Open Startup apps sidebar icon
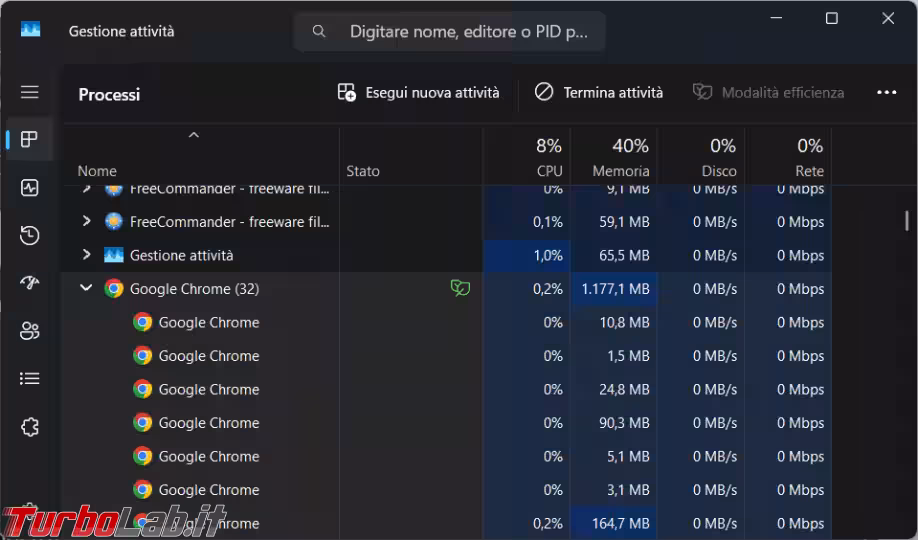Viewport: 918px width, 540px height. [29, 283]
